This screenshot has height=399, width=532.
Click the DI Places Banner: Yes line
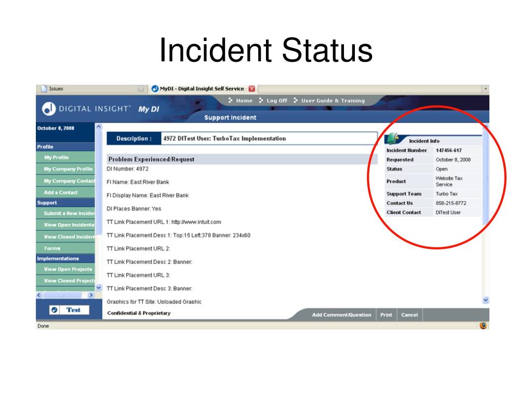click(x=134, y=209)
